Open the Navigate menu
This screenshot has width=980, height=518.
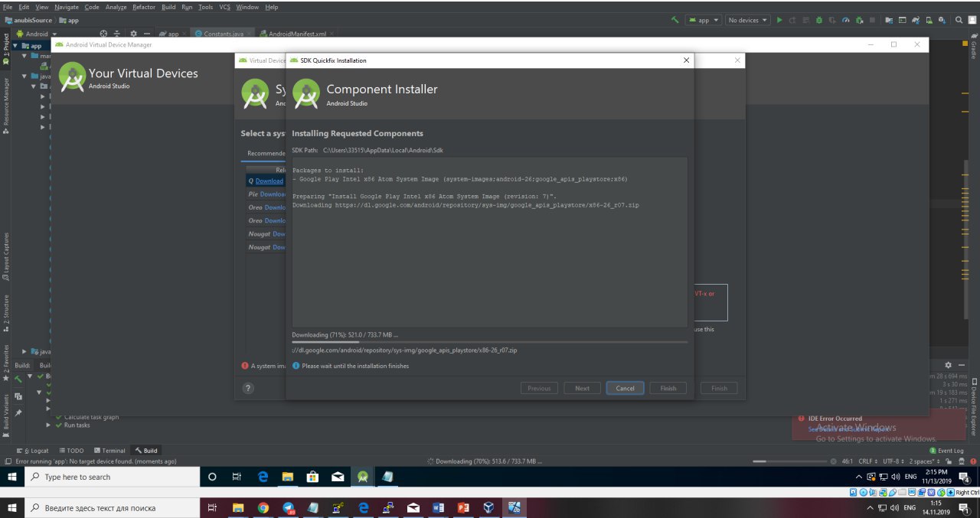[66, 7]
